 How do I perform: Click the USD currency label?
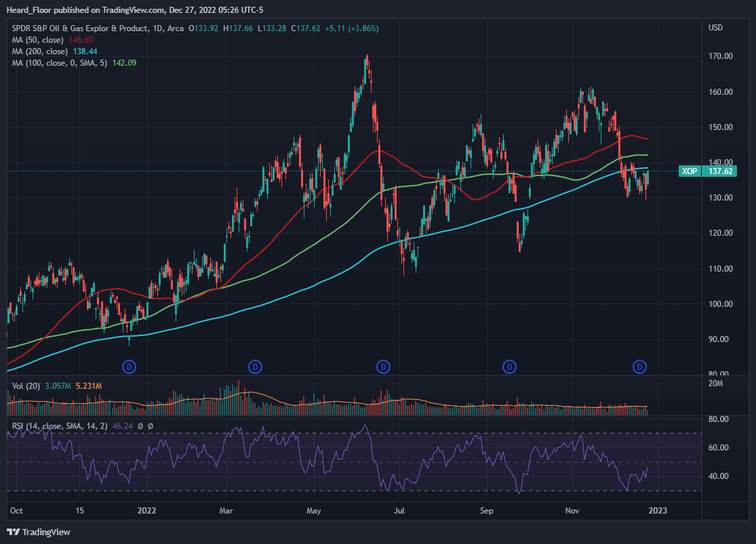coord(715,28)
